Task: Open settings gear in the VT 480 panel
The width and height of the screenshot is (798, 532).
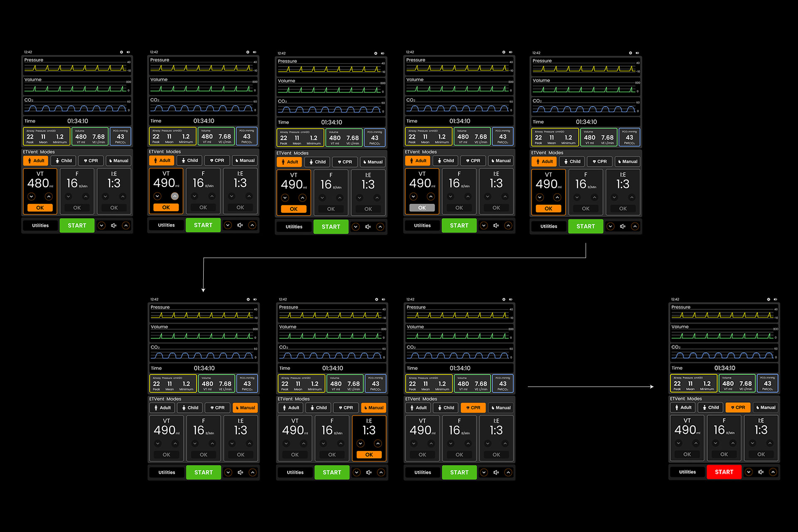Action: click(x=121, y=52)
